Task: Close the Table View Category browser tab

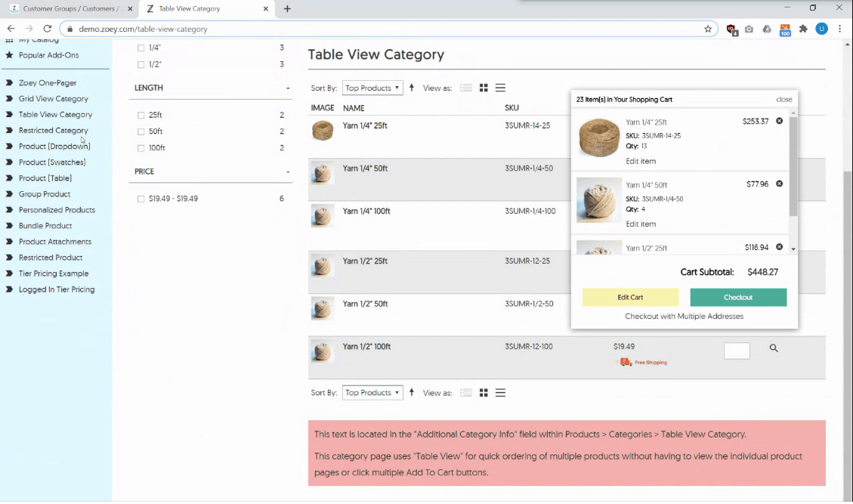Action: 265,9
